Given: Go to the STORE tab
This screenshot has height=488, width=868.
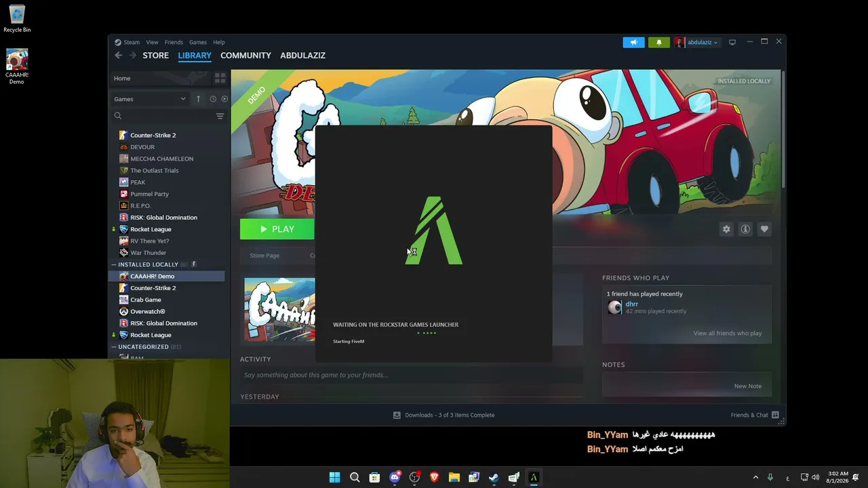Looking at the screenshot, I should point(155,56).
